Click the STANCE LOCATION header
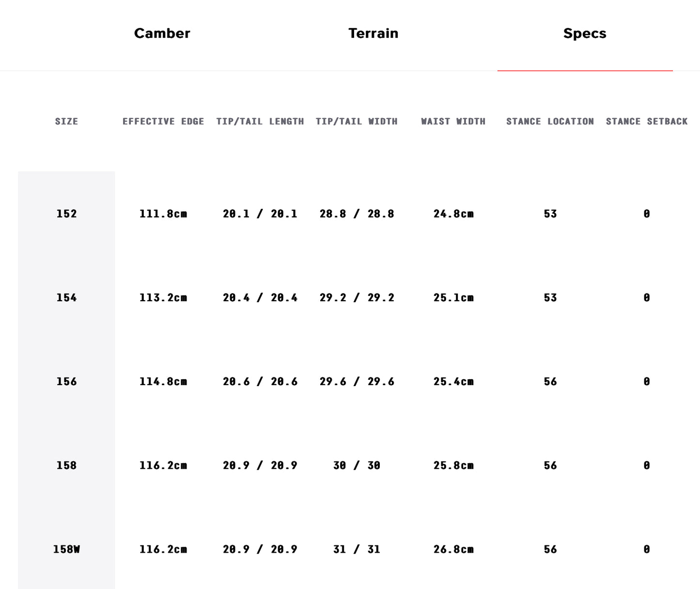 (550, 122)
